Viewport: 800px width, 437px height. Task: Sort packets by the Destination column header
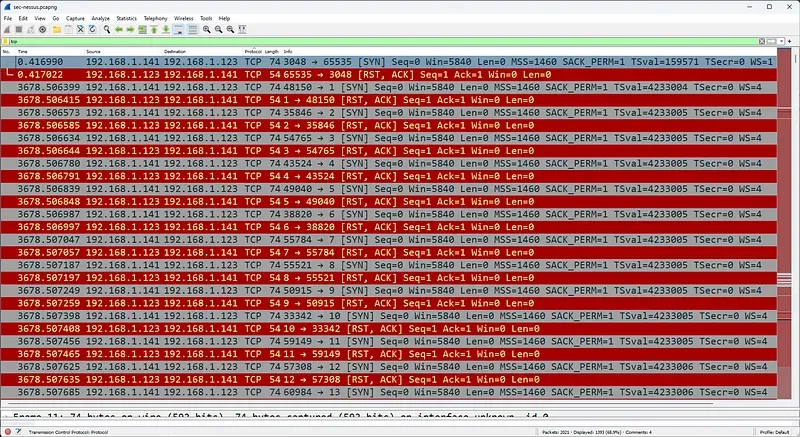click(203, 52)
